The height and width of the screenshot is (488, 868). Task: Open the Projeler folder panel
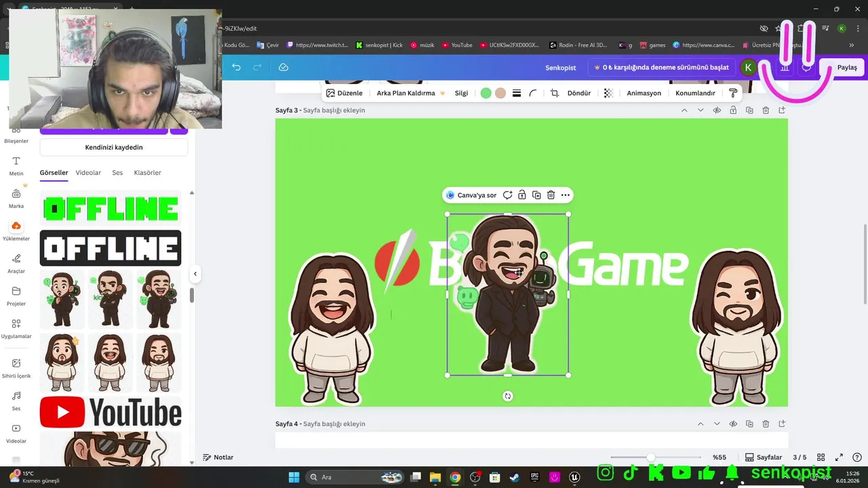[x=16, y=296]
